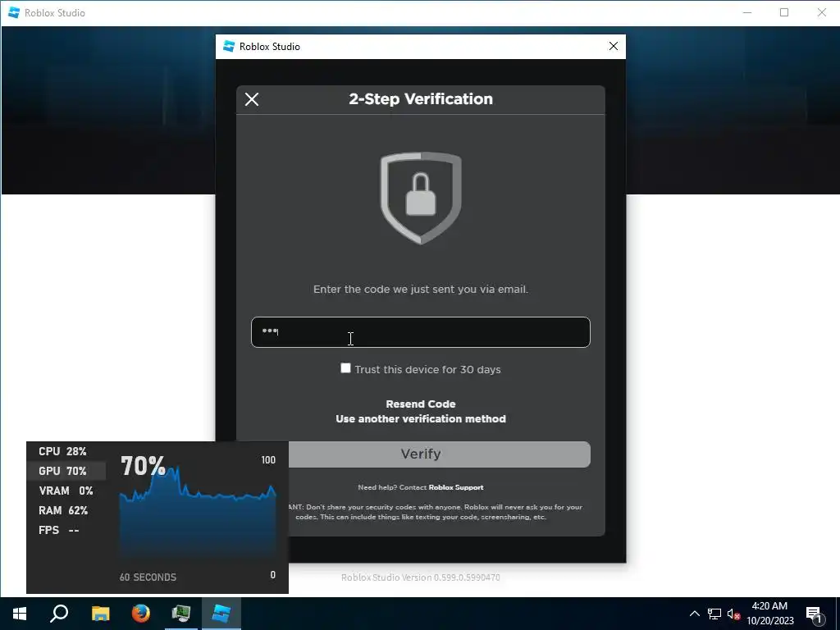The width and height of the screenshot is (840, 630).
Task: Open the notification center icon
Action: pyautogui.click(x=815, y=614)
